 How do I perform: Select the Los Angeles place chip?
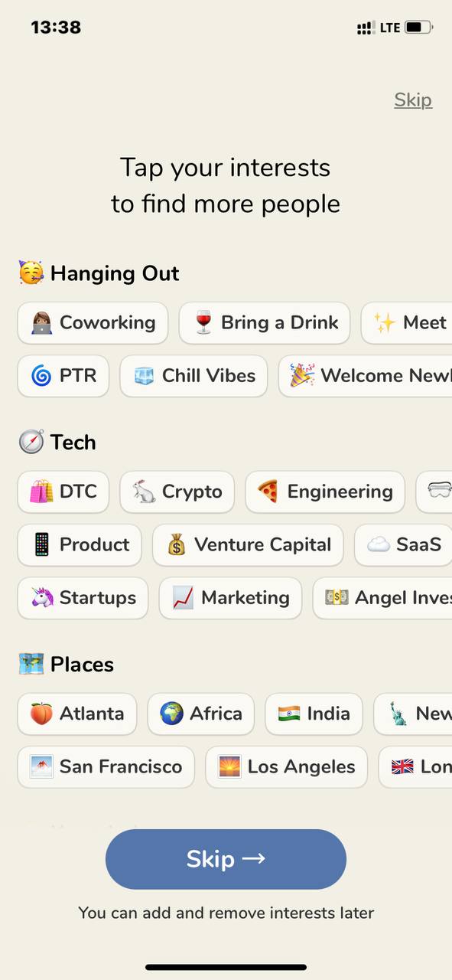(x=287, y=767)
